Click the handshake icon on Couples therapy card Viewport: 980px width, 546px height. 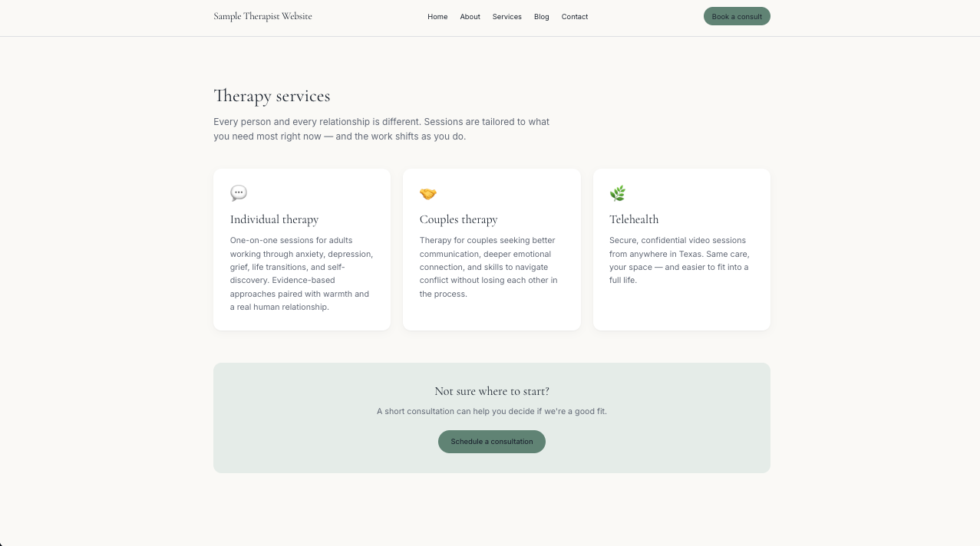pyautogui.click(x=428, y=193)
